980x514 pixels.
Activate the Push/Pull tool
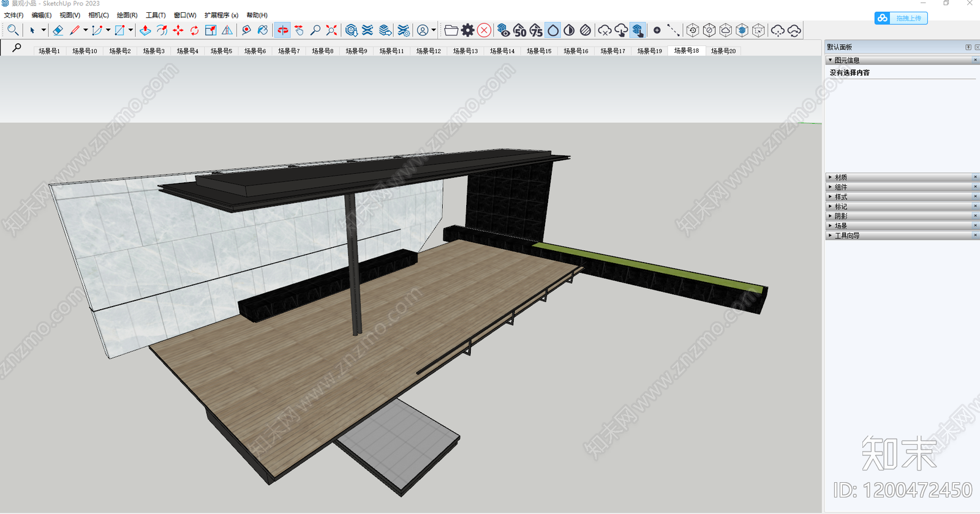(145, 30)
